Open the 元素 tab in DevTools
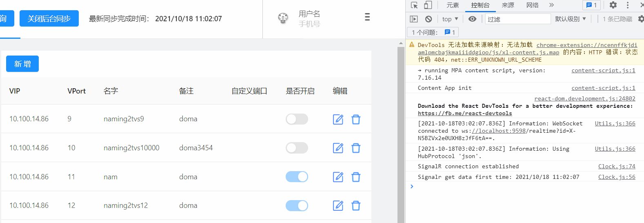The height and width of the screenshot is (223, 644). pyautogui.click(x=453, y=5)
